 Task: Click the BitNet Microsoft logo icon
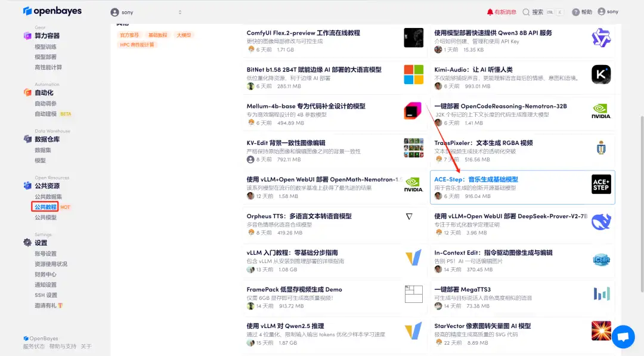[414, 75]
